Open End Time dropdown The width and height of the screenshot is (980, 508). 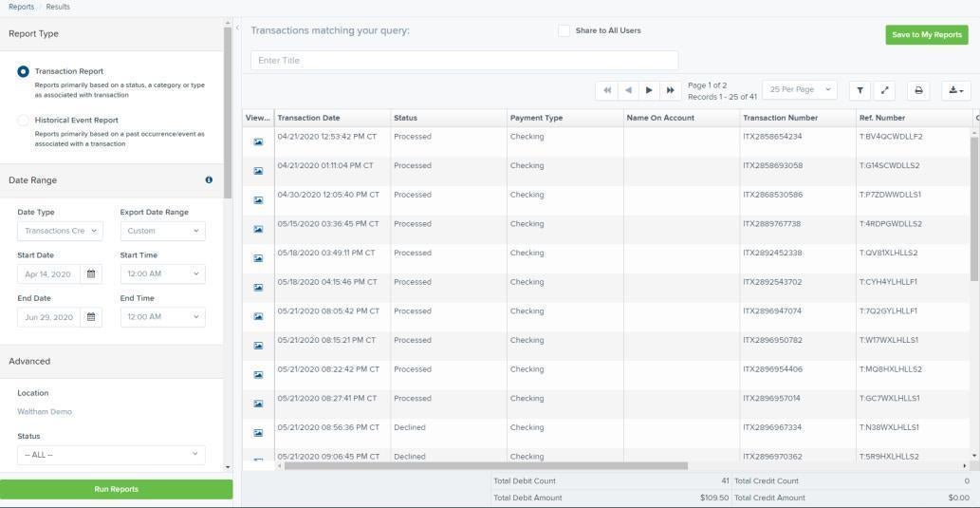click(x=162, y=316)
